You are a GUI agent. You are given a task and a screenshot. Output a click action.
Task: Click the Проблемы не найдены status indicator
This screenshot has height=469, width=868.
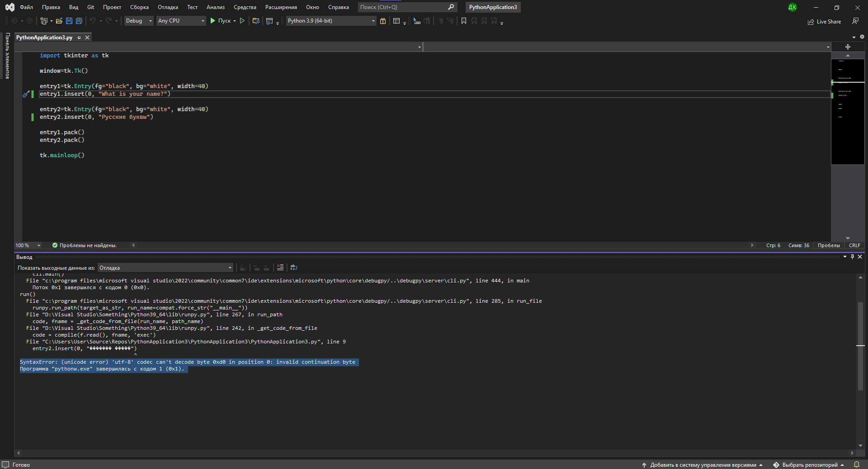[85, 245]
